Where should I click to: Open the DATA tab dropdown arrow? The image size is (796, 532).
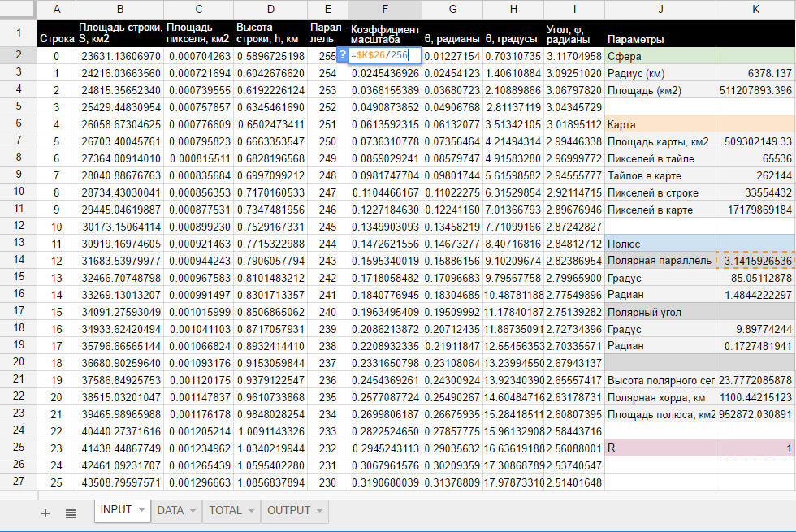coord(193,511)
